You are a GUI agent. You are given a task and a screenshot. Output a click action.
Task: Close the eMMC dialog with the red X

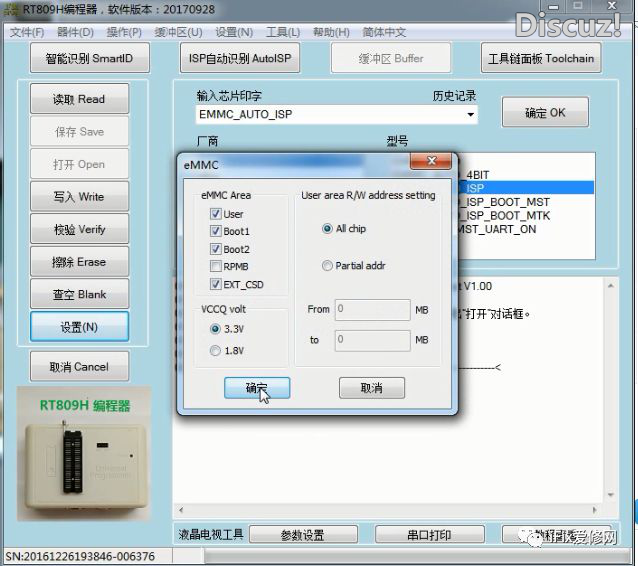[x=431, y=161]
